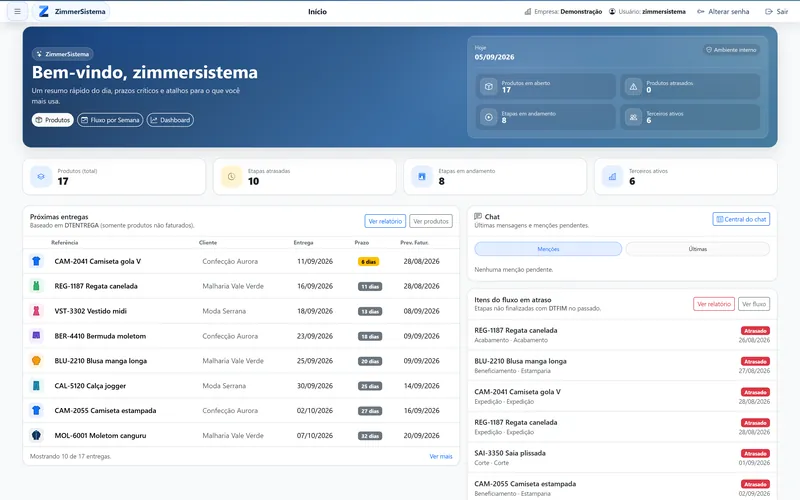Click the Entrega column header
This screenshot has height=500, width=800.
pyautogui.click(x=303, y=242)
